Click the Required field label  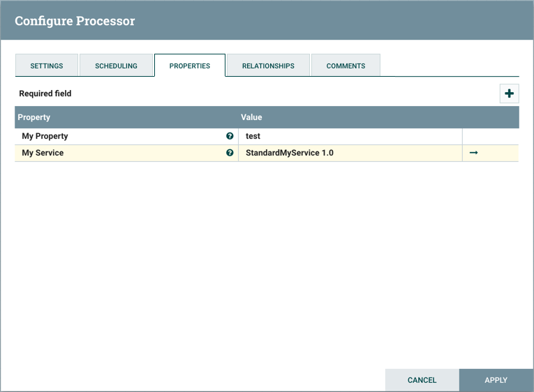pos(45,93)
